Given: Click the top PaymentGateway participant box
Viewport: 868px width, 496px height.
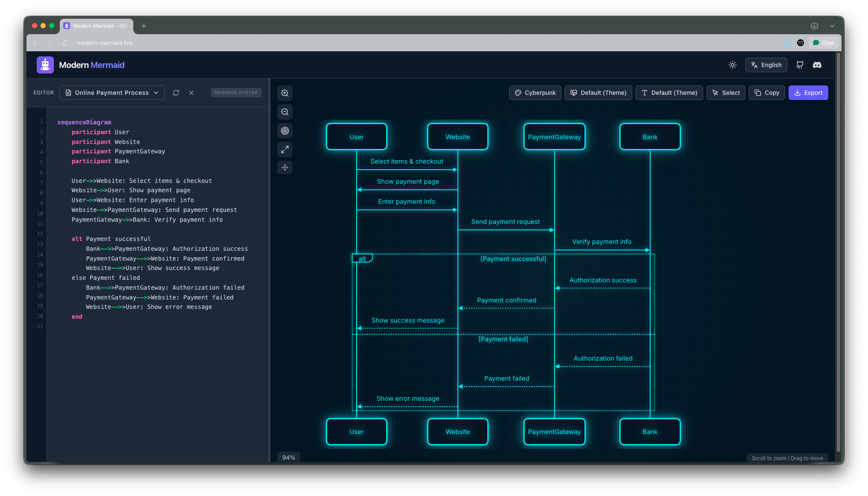Looking at the screenshot, I should (554, 137).
